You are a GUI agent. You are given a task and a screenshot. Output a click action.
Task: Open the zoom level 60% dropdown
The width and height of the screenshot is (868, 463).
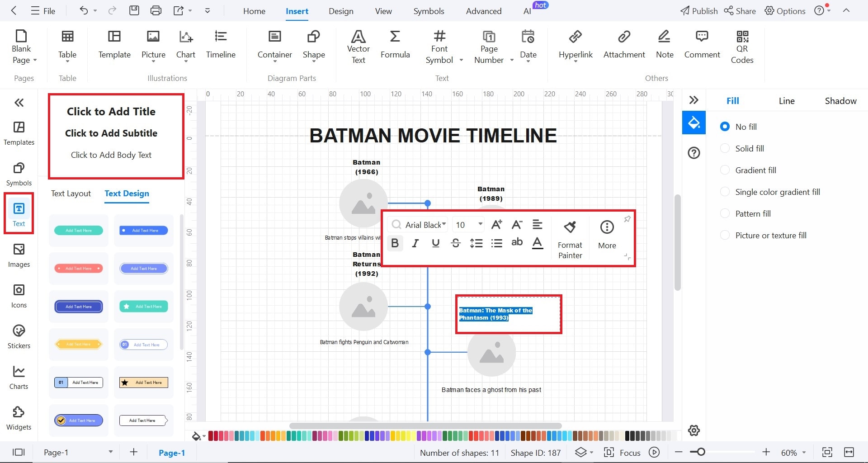click(x=804, y=453)
